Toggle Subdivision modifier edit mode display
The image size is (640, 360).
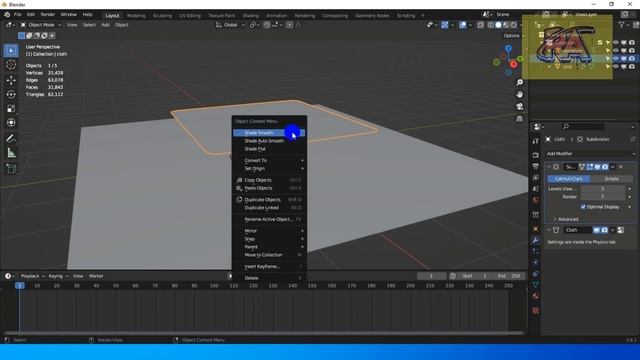(590, 167)
